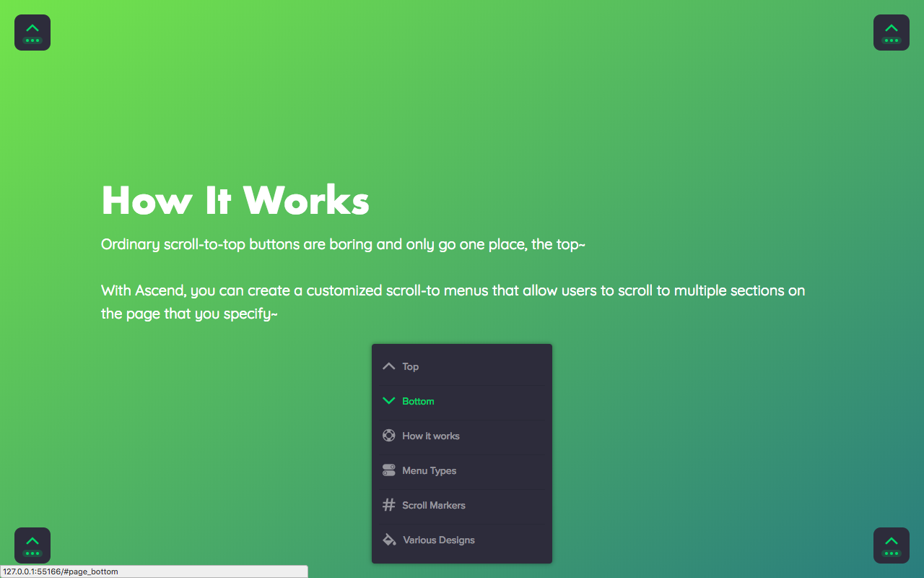Screen dimensions: 924x578
Task: Click the up chevron icon beside Top
Action: pyautogui.click(x=389, y=366)
